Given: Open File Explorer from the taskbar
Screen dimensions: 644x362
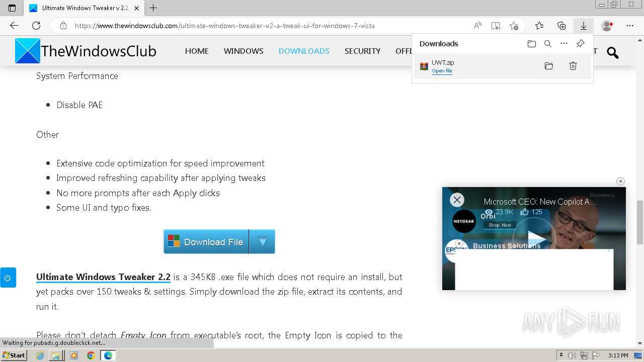Looking at the screenshot, I should 56,355.
